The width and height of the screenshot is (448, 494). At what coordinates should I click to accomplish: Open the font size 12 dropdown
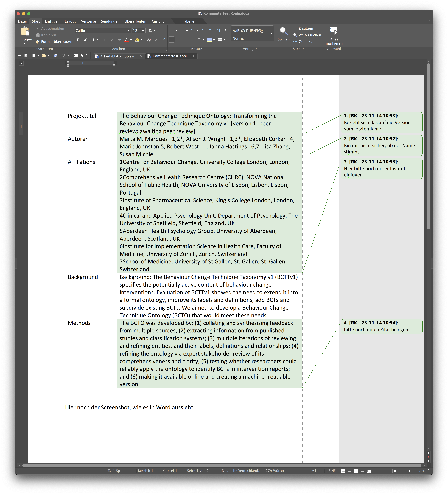coord(143,31)
